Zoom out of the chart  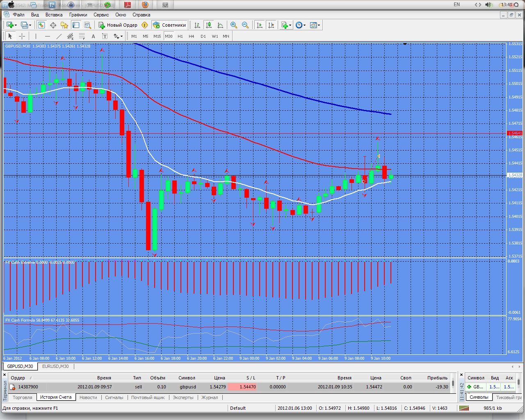245,25
